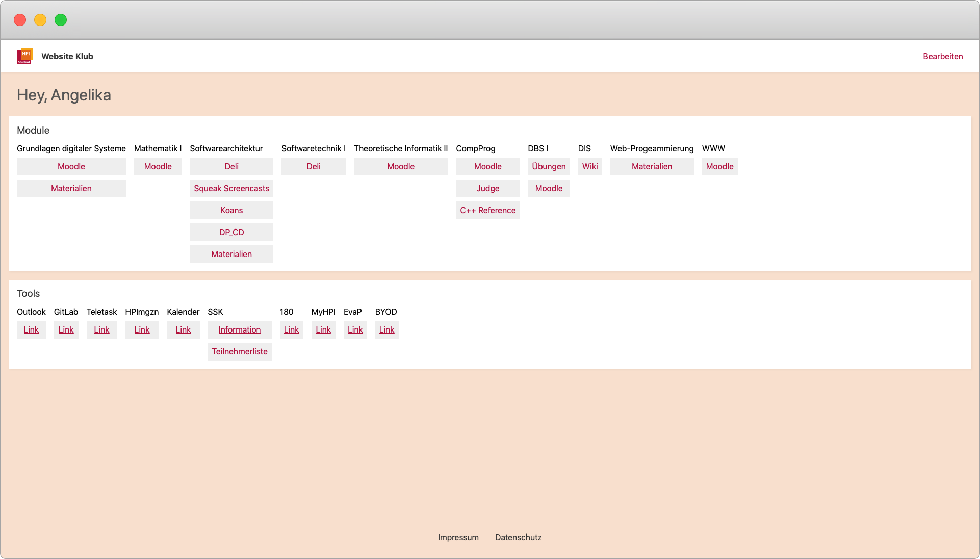This screenshot has width=980, height=559.
Task: Click the Bearbeiten link in header
Action: (x=942, y=56)
